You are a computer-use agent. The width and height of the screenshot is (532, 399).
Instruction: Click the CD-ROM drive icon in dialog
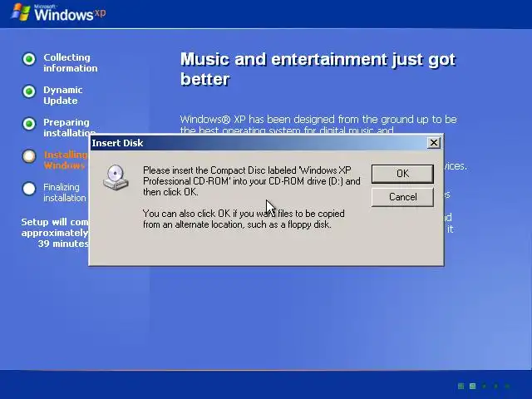(x=116, y=177)
